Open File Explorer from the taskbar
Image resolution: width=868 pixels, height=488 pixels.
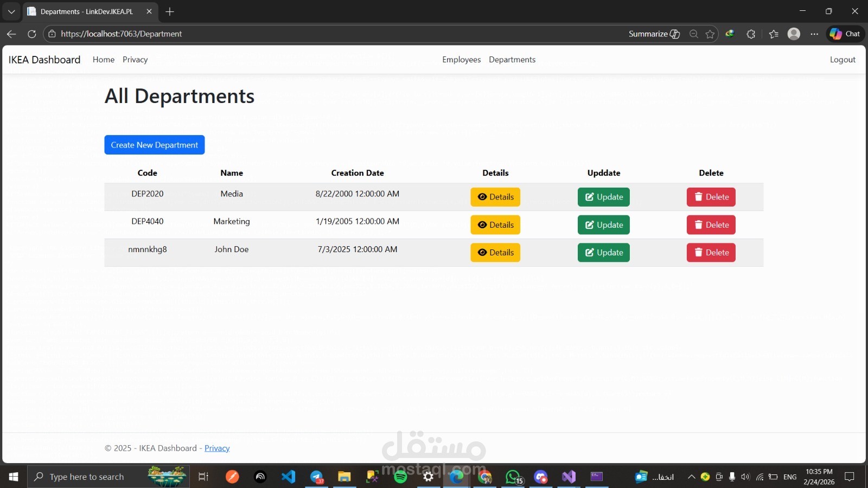point(344,477)
